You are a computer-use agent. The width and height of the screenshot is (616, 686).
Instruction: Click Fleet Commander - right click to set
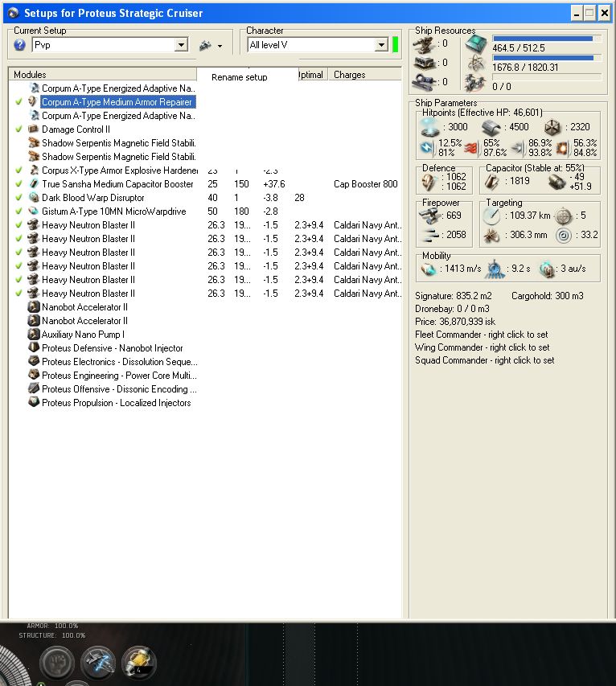point(481,335)
